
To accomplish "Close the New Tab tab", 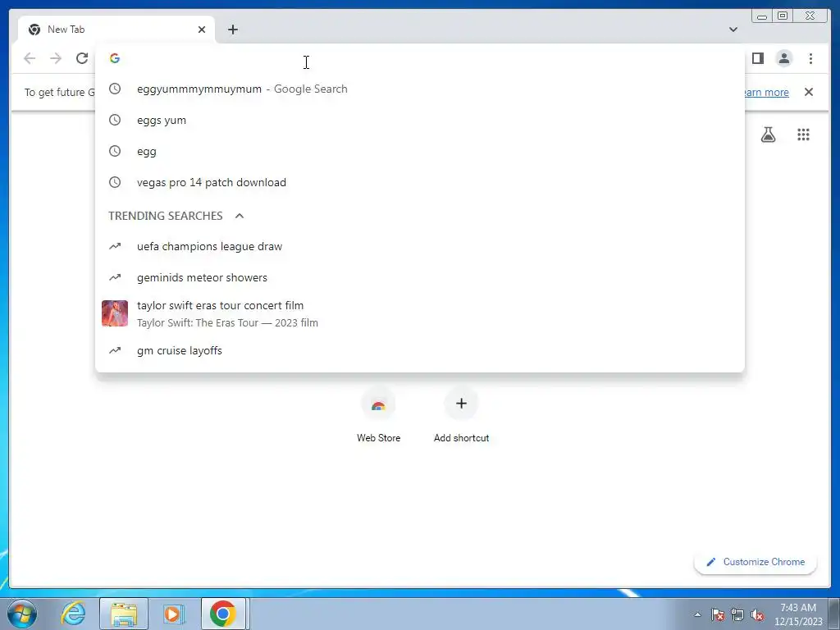I will 202,30.
